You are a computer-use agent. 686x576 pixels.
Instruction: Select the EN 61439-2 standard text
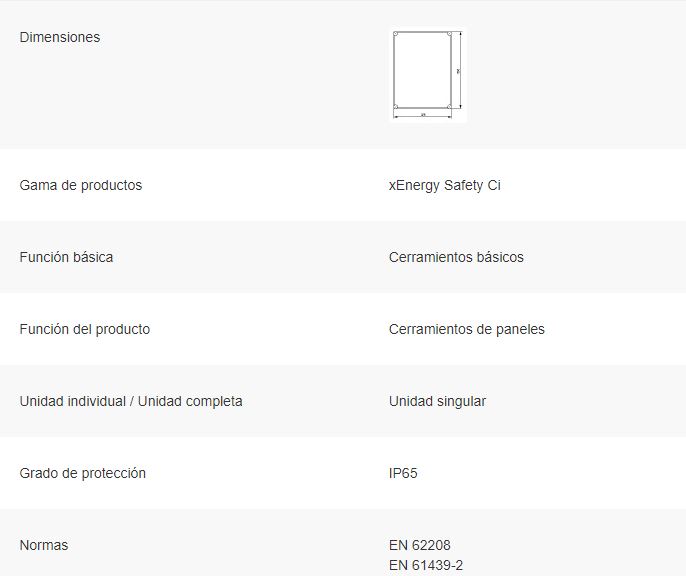pyautogui.click(x=426, y=566)
